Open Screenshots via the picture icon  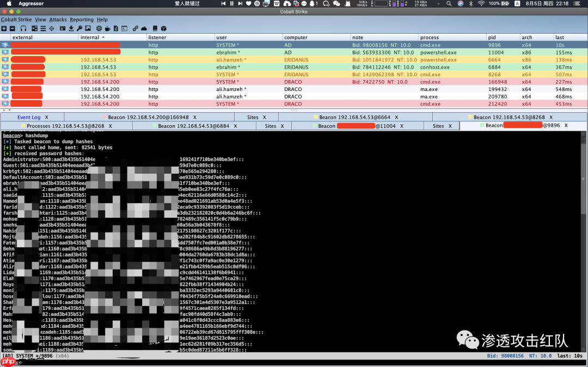[x=88, y=28]
